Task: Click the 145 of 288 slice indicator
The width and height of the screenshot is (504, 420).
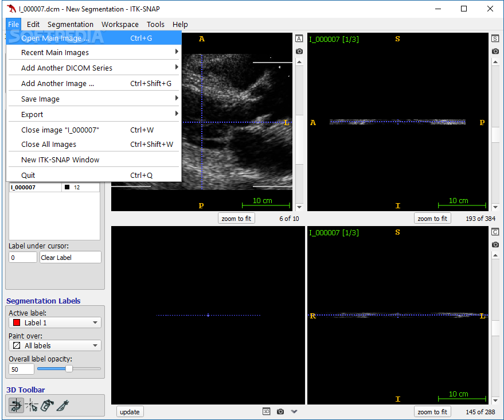Action: tap(480, 412)
